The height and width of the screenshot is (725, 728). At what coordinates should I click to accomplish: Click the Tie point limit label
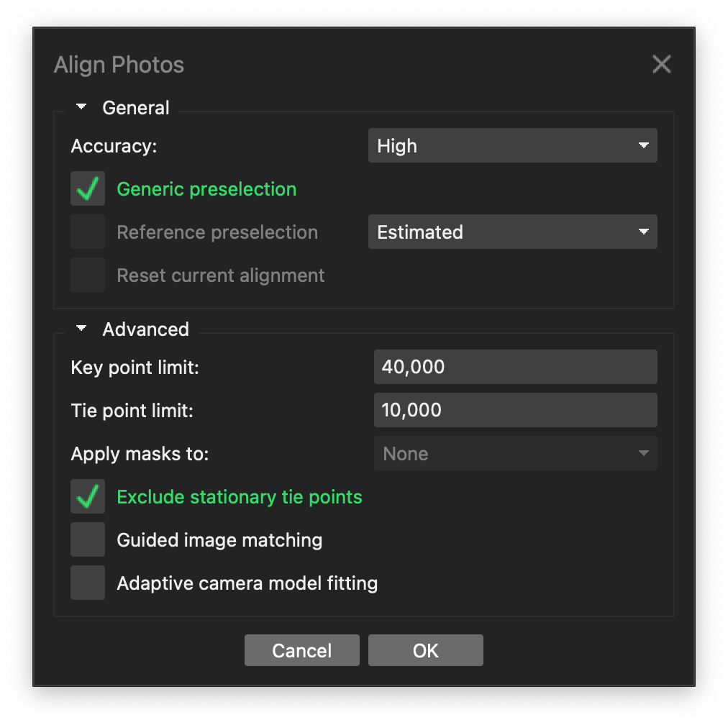tap(132, 411)
